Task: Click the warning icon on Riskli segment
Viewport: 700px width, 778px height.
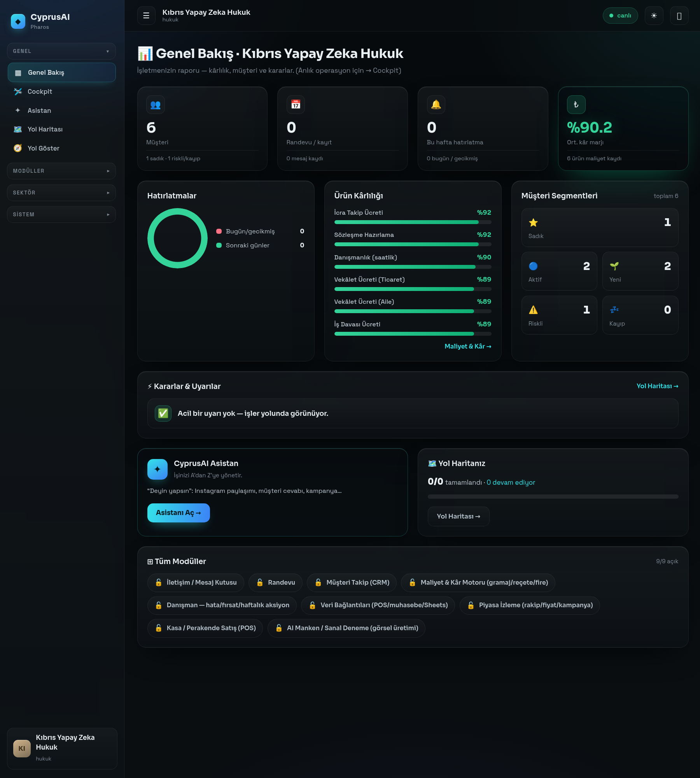Action: (533, 310)
